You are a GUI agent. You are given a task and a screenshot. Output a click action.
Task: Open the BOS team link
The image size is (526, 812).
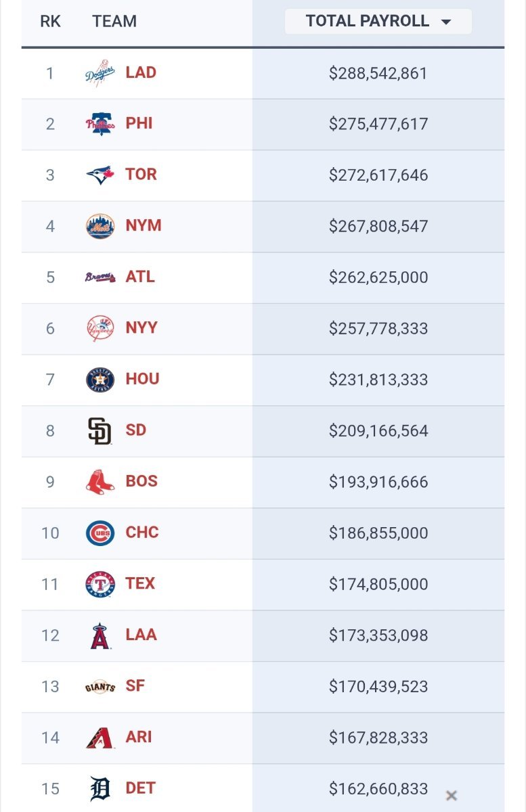click(x=141, y=481)
